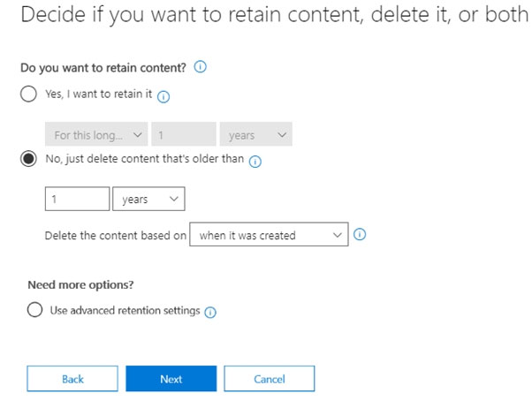The width and height of the screenshot is (532, 408).
Task: Expand the grayed-out years unit dropdown
Action: pyautogui.click(x=255, y=134)
